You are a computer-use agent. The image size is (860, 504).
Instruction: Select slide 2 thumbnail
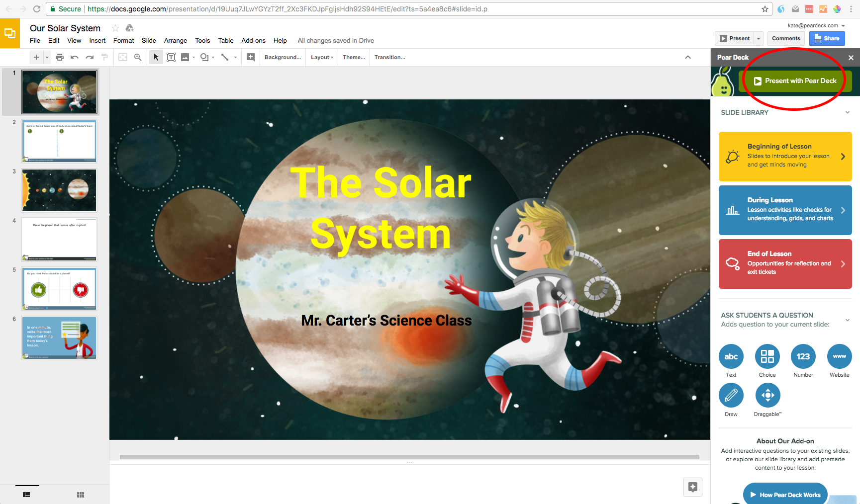[59, 141]
